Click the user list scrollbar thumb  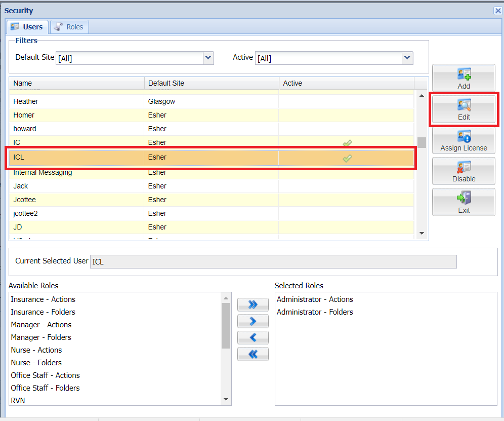click(422, 142)
